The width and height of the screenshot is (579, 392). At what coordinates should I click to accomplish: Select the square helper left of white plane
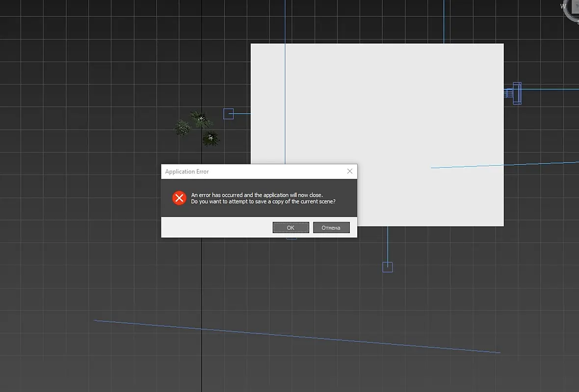228,114
